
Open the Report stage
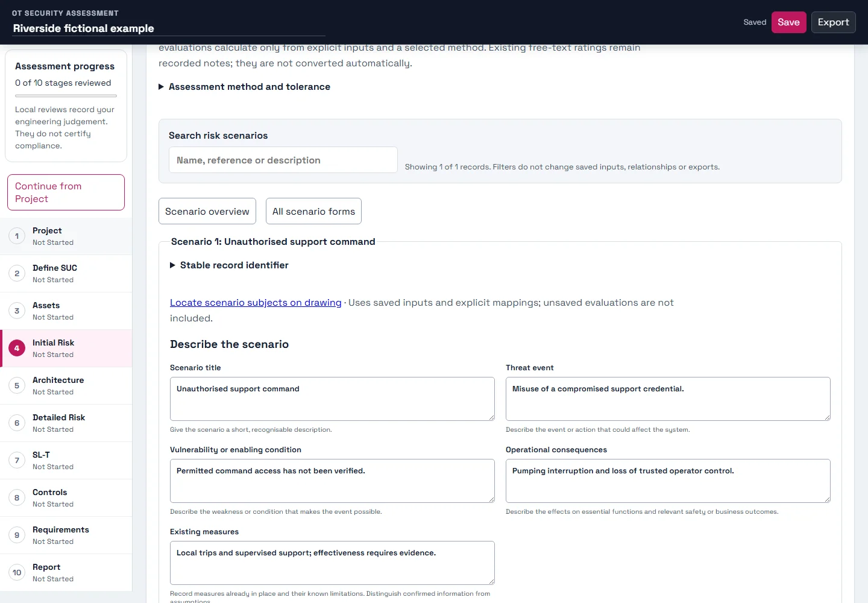click(66, 573)
